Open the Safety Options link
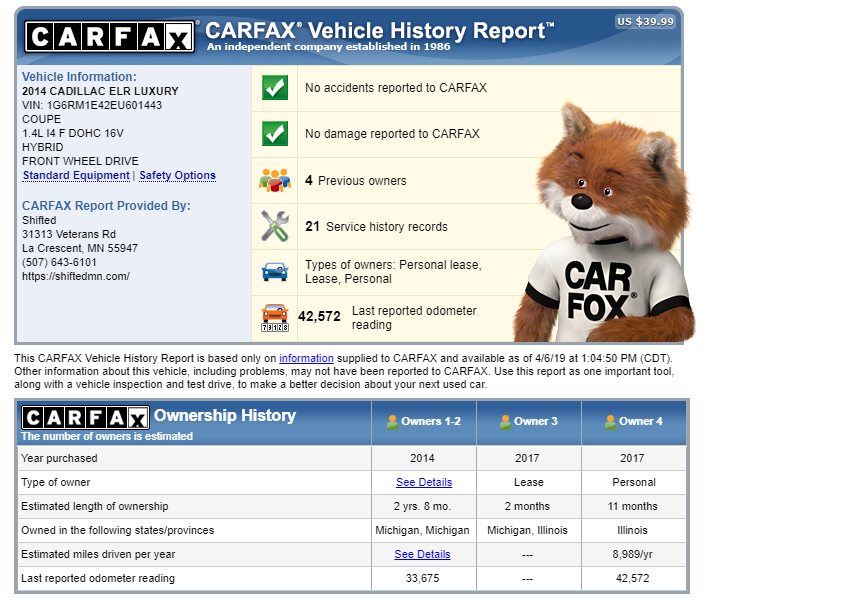This screenshot has width=841, height=602. pyautogui.click(x=177, y=176)
